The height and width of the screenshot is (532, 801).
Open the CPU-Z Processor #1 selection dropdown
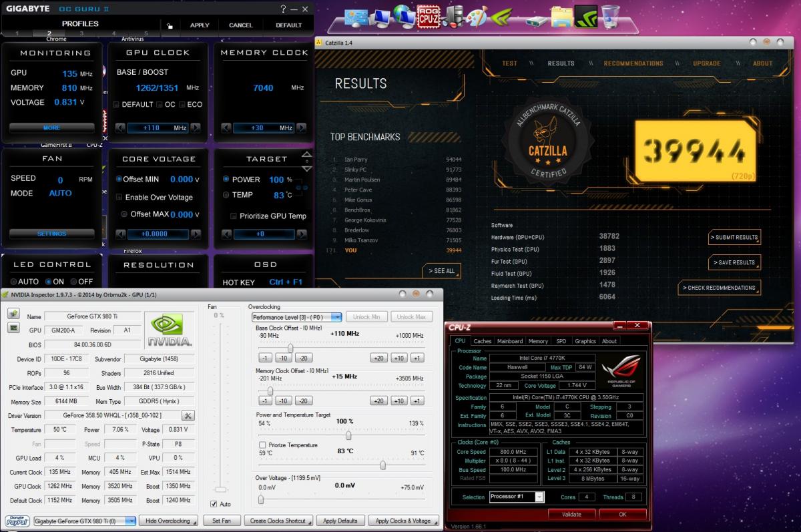tap(517, 497)
